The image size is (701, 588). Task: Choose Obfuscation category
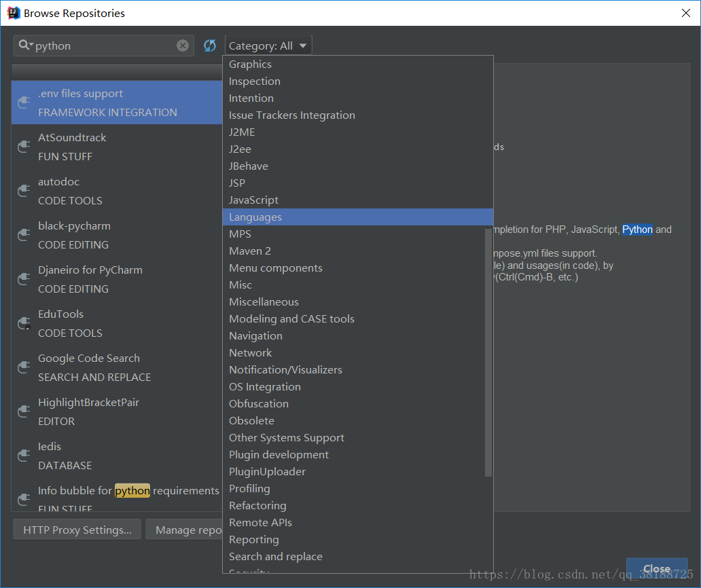(354, 404)
